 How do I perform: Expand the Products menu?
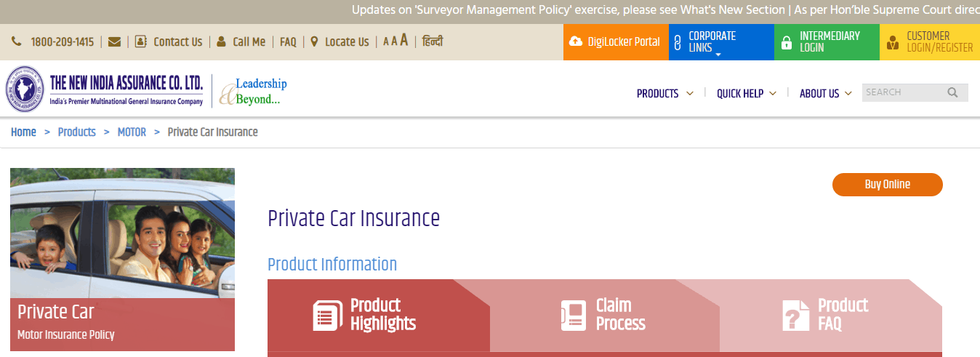click(x=664, y=93)
